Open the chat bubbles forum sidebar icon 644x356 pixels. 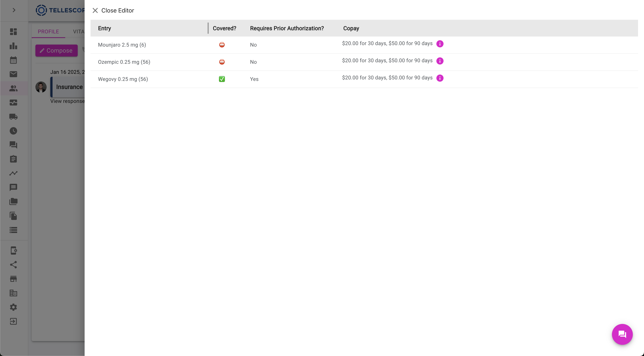tap(13, 145)
